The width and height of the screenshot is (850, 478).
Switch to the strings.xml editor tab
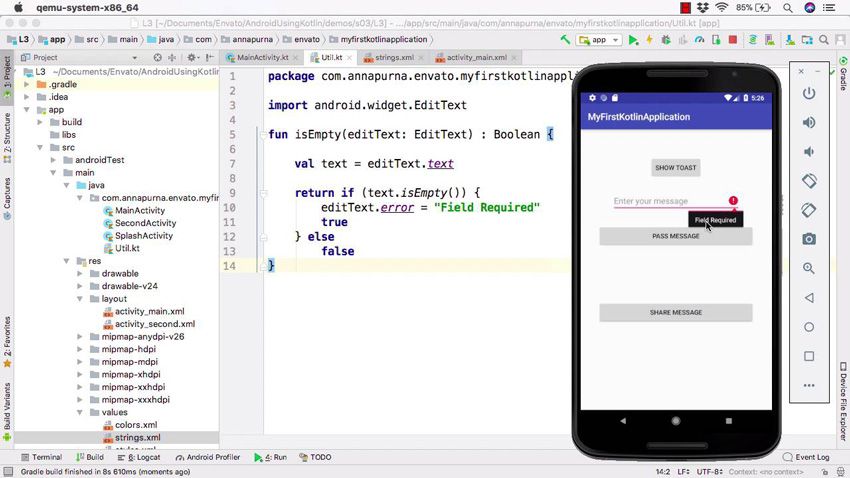coord(393,58)
